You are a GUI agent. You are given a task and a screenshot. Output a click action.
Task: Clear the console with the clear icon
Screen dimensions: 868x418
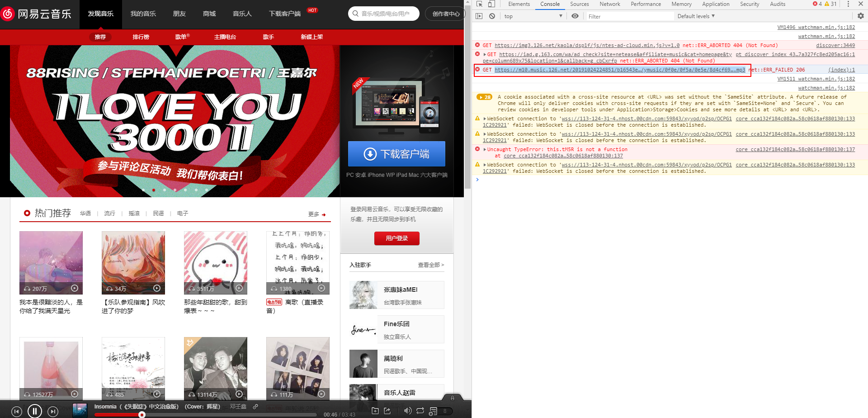[x=492, y=16]
